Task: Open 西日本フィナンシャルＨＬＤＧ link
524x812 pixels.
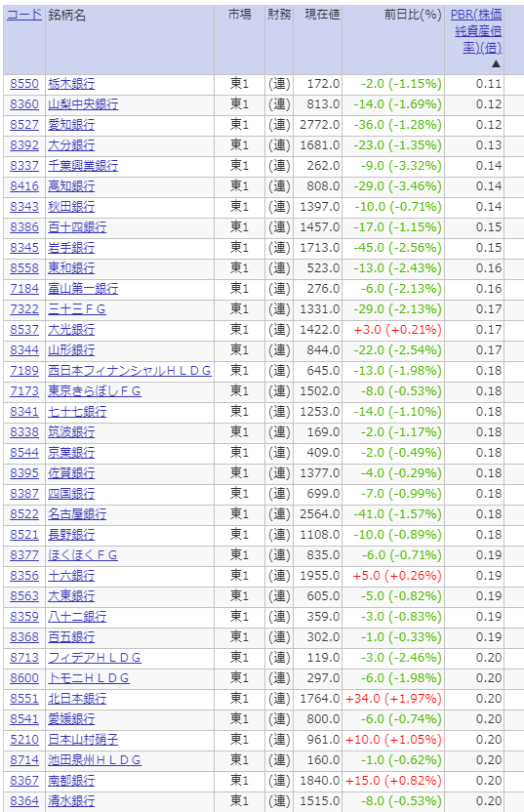Action: tap(130, 371)
